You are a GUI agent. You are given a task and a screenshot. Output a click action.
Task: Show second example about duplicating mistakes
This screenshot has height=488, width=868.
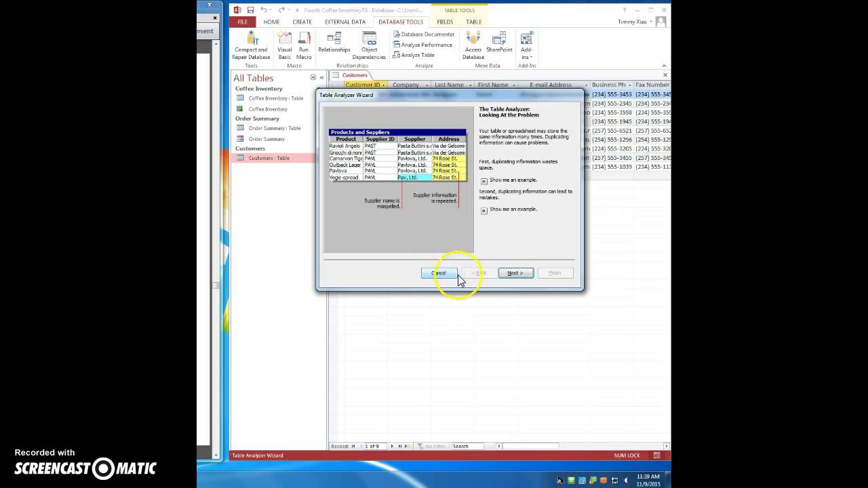point(484,211)
